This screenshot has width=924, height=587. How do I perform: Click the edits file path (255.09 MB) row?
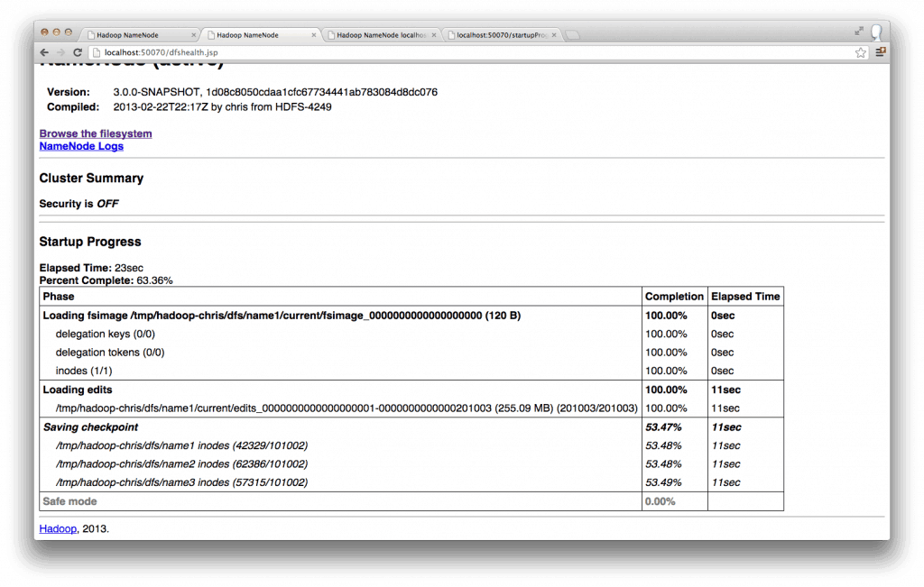[x=346, y=408]
